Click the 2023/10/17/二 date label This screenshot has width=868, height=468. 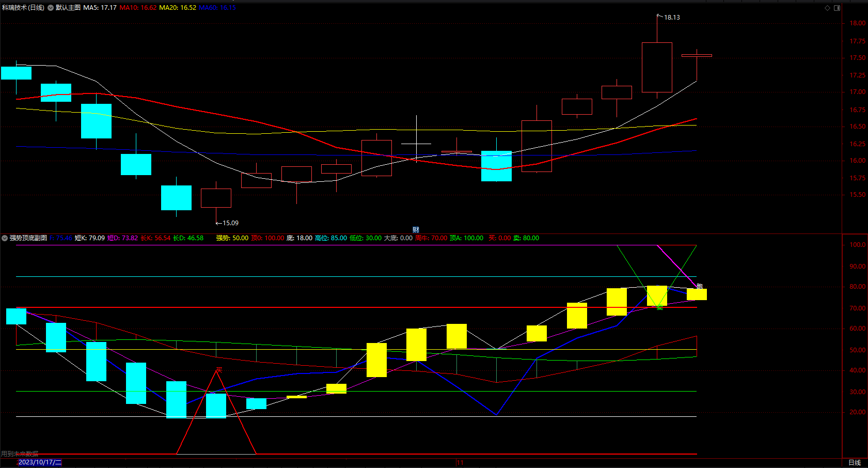click(40, 462)
